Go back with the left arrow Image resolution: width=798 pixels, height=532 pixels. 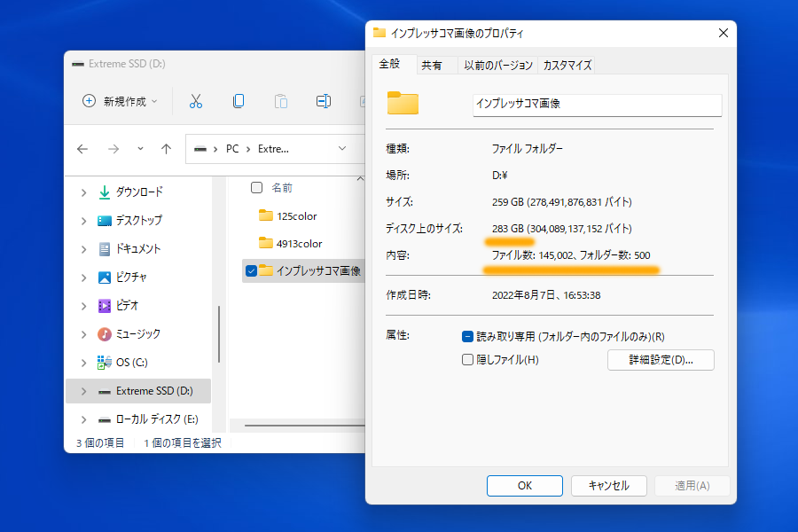(x=82, y=149)
